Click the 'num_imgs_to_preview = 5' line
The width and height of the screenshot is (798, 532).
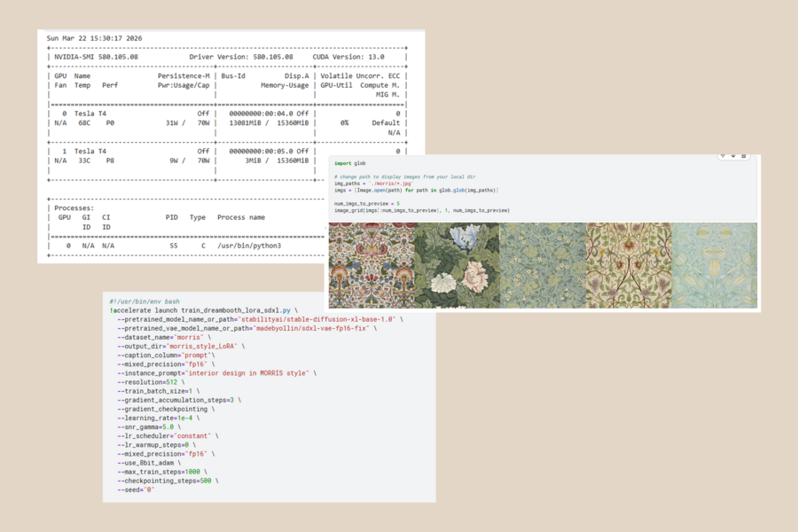coord(367,204)
